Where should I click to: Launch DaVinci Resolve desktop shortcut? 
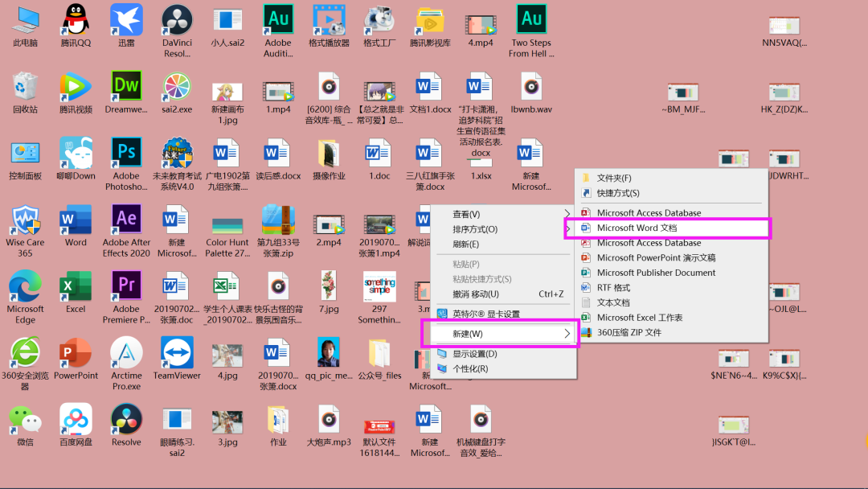[x=177, y=19]
